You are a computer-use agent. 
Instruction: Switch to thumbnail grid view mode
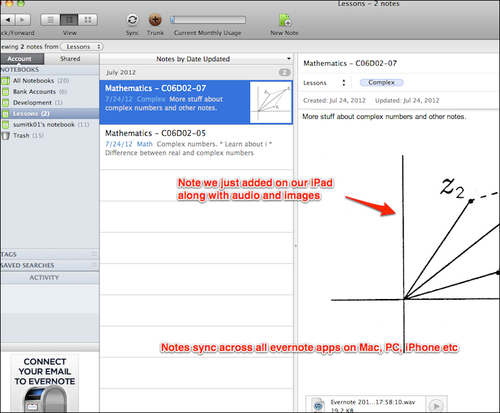point(88,20)
